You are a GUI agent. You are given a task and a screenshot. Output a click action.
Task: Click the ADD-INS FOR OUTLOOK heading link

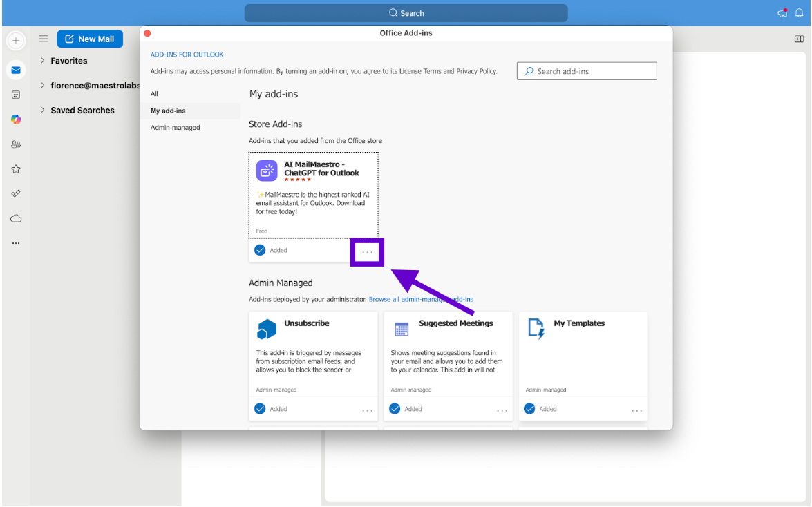tap(187, 55)
